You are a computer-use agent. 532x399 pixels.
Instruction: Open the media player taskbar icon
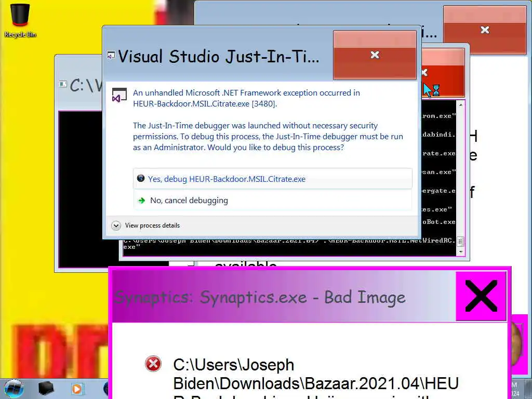(77, 389)
